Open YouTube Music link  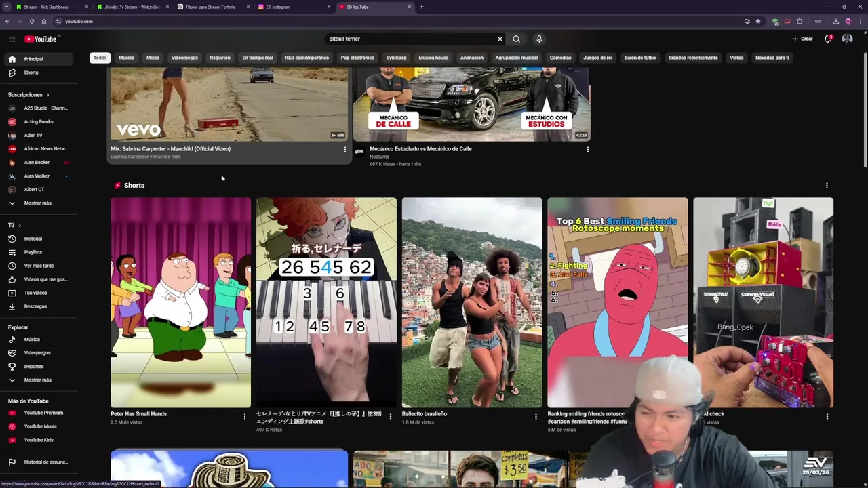pyautogui.click(x=38, y=426)
